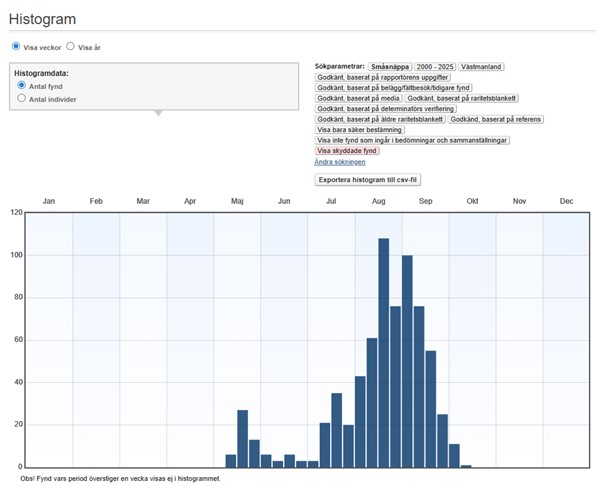Image resolution: width=602 pixels, height=489 pixels.
Task: Click "Godkänt, baserat på rapportörens uppgifter" tag
Action: (383, 77)
